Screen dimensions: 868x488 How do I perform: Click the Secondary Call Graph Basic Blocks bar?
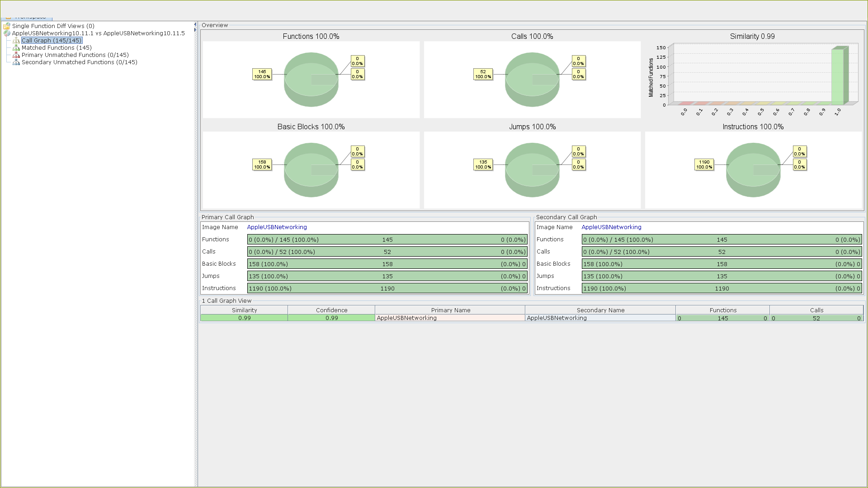pos(722,264)
